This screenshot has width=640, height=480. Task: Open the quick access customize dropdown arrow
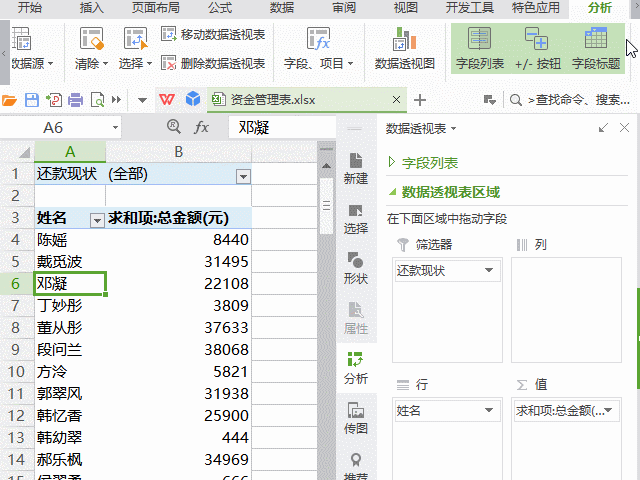[x=142, y=100]
